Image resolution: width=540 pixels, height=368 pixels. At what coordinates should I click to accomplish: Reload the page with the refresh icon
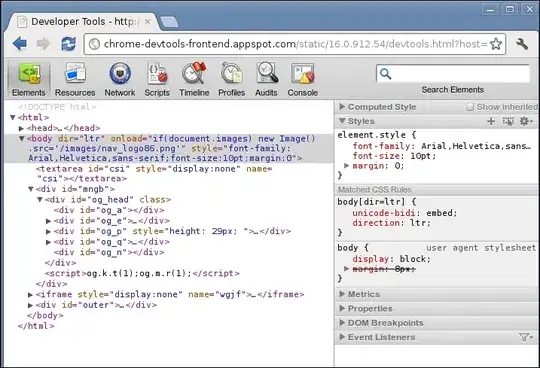(x=69, y=44)
